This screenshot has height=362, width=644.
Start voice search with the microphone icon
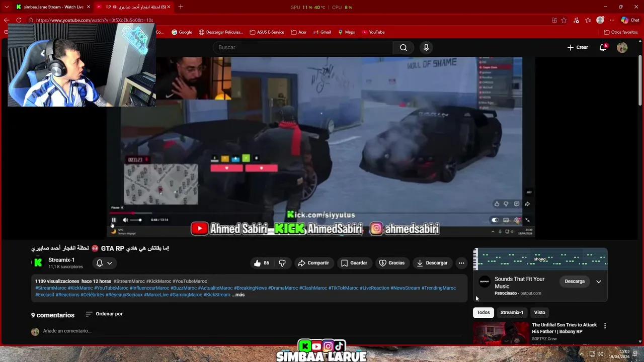pos(426,47)
